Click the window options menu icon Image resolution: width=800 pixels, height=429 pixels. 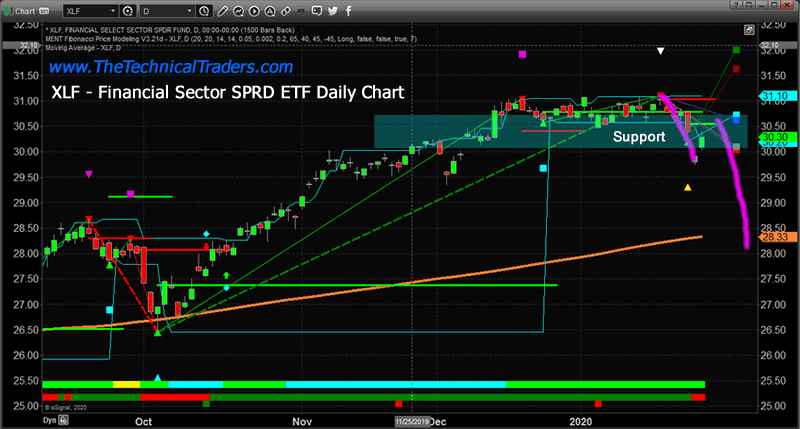tap(748, 5)
